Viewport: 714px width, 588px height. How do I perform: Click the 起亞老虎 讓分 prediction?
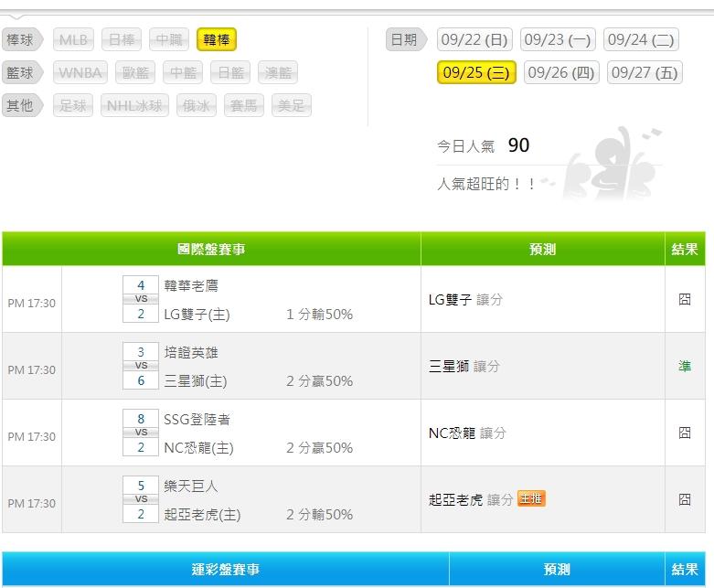472,499
